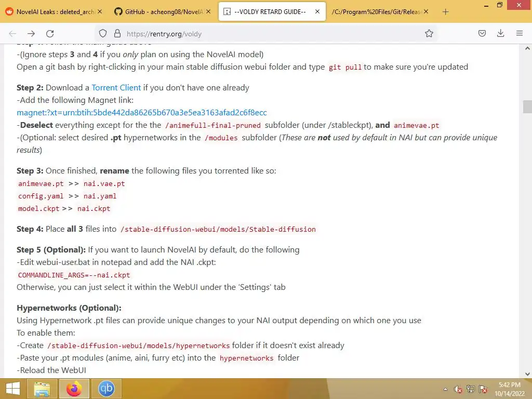Click the 'config.yaml' filename
This screenshot has width=532, height=399.
pos(41,196)
